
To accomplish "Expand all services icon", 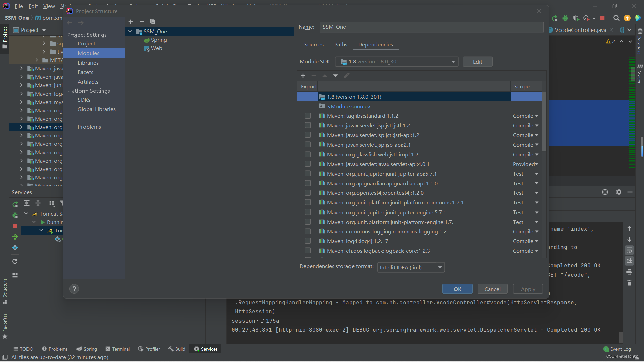I will tap(27, 203).
